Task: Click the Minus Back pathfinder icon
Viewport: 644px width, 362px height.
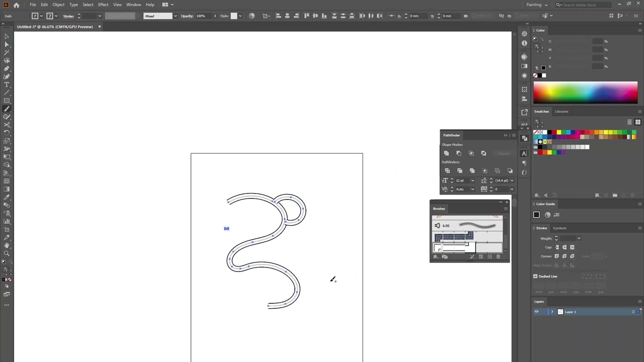Action: click(x=510, y=171)
